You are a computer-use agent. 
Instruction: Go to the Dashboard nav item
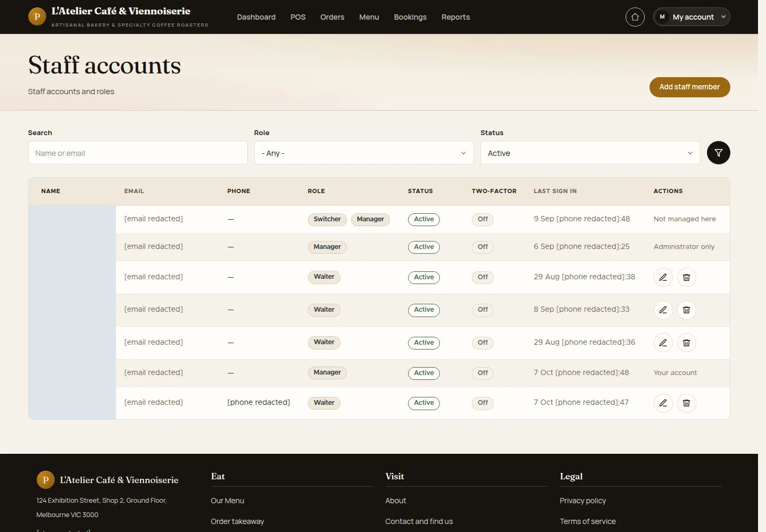click(256, 17)
